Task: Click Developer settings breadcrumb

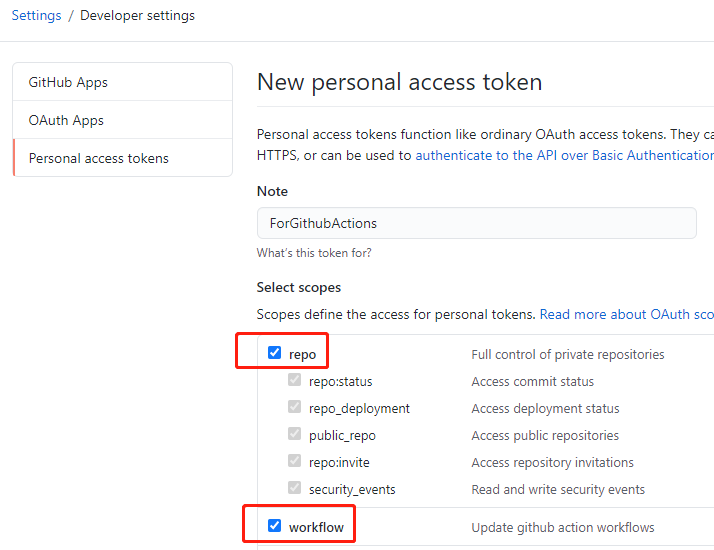Action: pyautogui.click(x=137, y=15)
